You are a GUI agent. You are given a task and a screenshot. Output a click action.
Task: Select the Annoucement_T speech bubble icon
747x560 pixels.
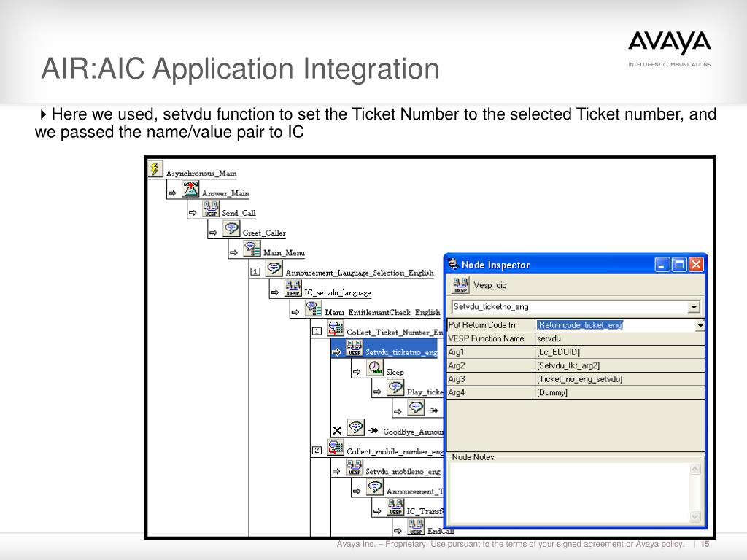[375, 487]
